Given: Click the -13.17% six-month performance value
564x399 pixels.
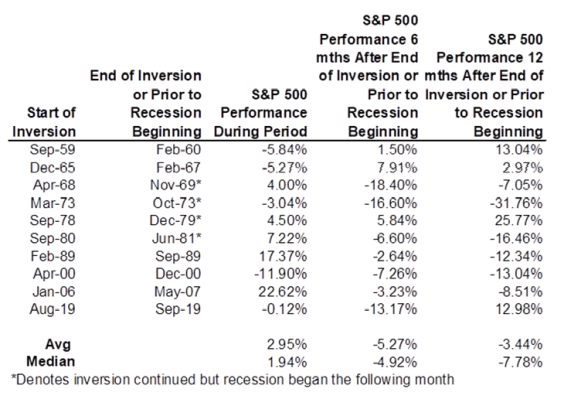Looking at the screenshot, I should tap(391, 309).
